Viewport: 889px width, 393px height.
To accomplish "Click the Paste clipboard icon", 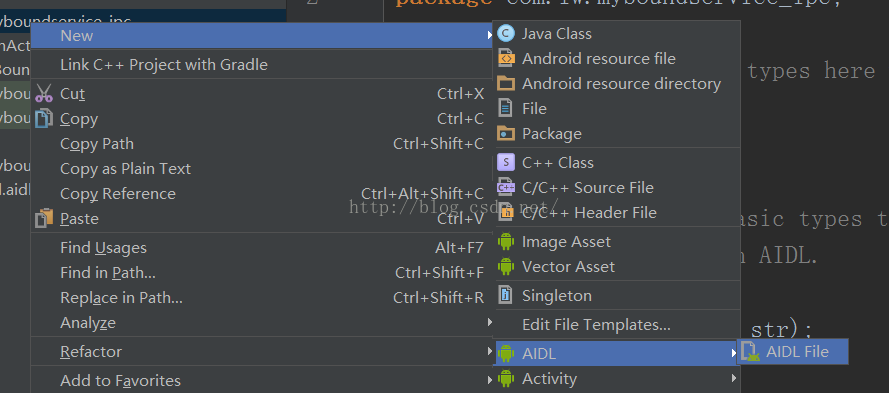I will tap(44, 218).
